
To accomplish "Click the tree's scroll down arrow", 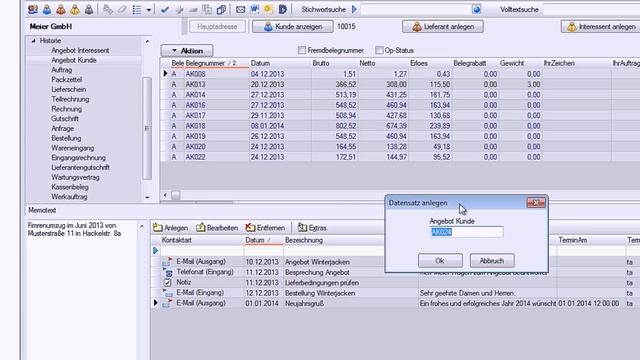I will (147, 198).
